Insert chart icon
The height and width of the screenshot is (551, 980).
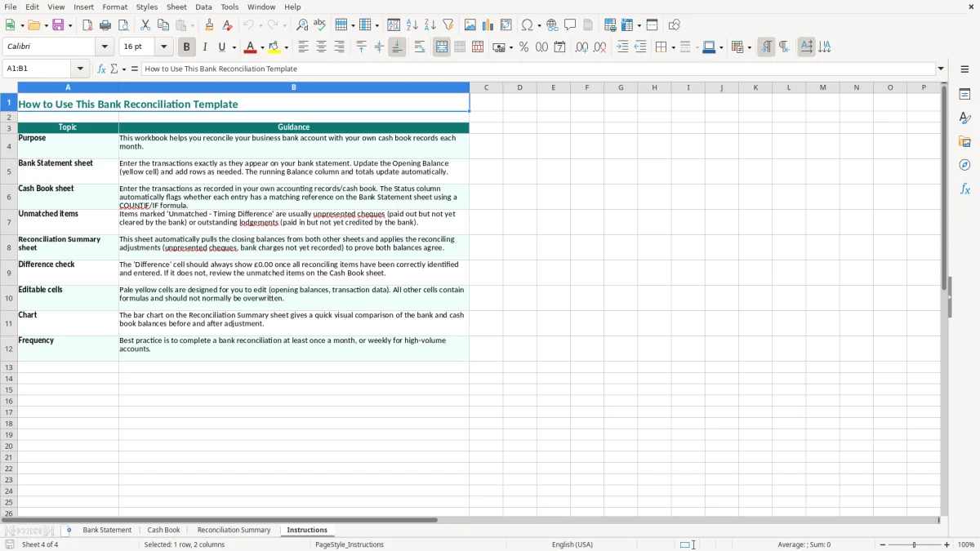488,25
